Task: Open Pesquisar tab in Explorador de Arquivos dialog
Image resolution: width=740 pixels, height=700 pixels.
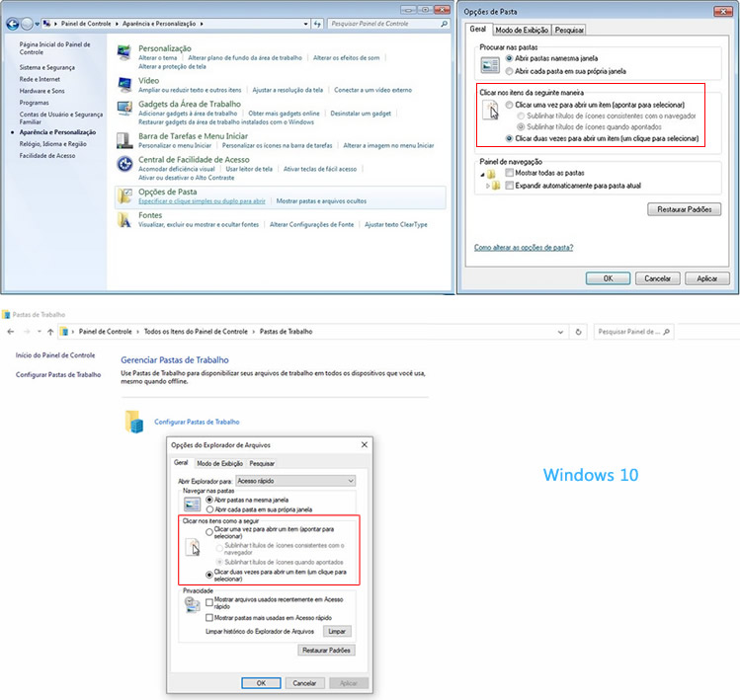Action: pos(262,463)
